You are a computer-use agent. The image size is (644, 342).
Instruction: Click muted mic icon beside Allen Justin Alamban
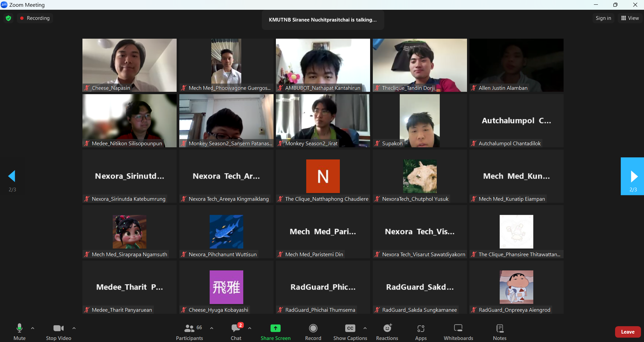click(x=474, y=88)
